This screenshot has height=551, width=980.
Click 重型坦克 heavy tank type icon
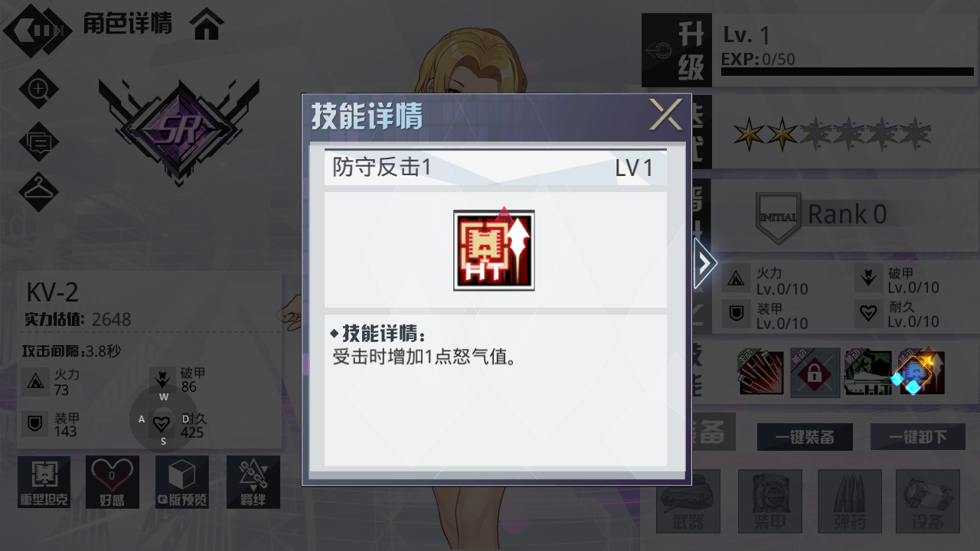44,482
